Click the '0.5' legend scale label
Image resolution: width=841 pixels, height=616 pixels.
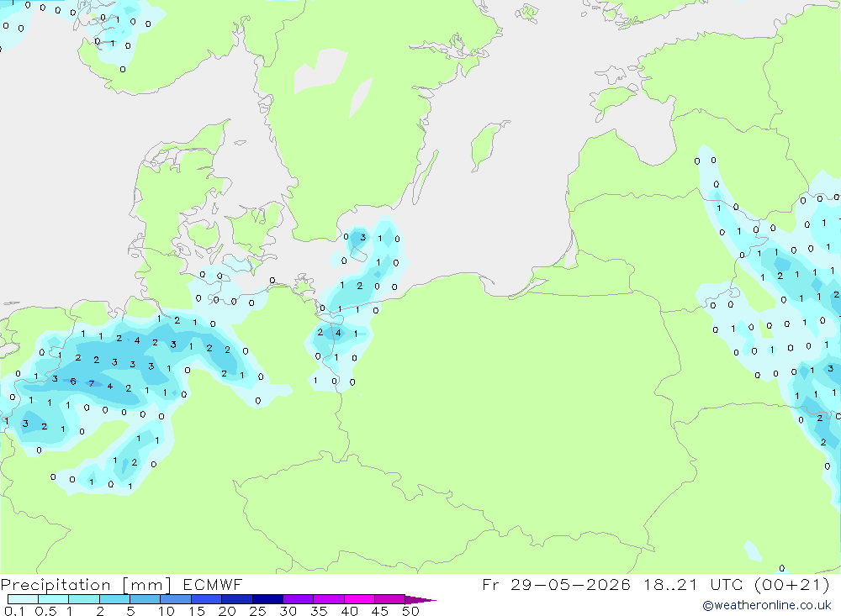pos(45,611)
